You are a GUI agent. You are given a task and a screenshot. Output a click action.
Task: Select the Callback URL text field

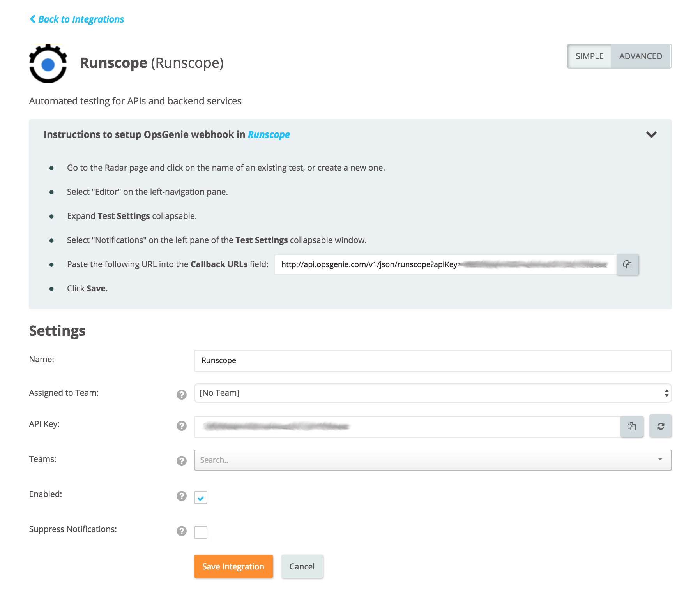pyautogui.click(x=445, y=264)
